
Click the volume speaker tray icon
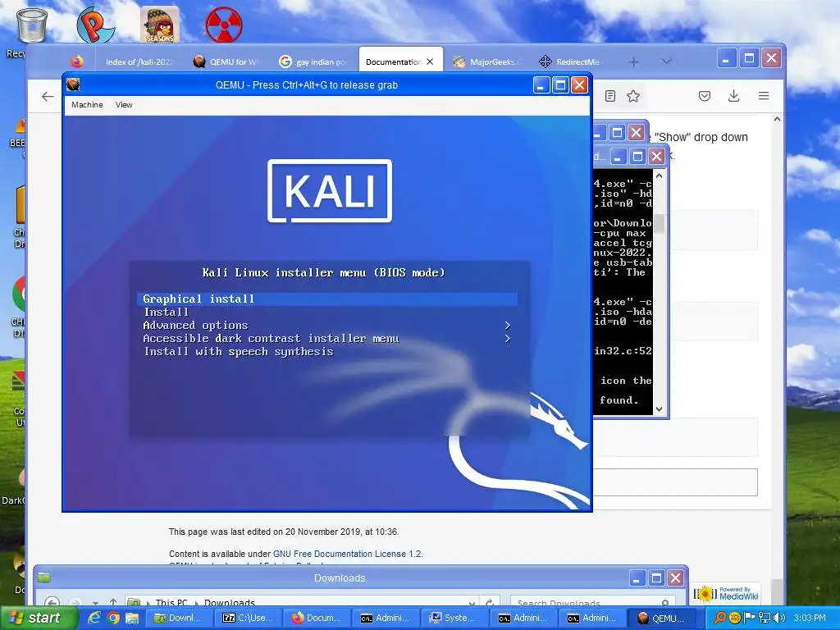tap(779, 618)
